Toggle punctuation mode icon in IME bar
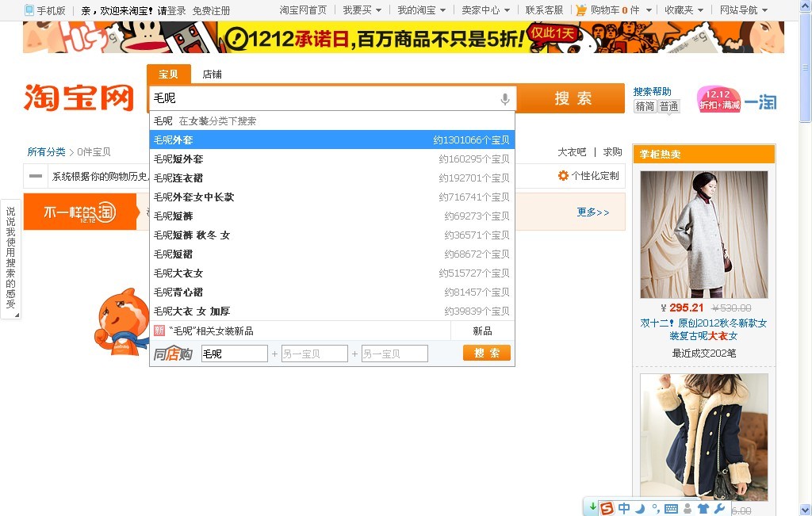The image size is (812, 516). coord(655,509)
